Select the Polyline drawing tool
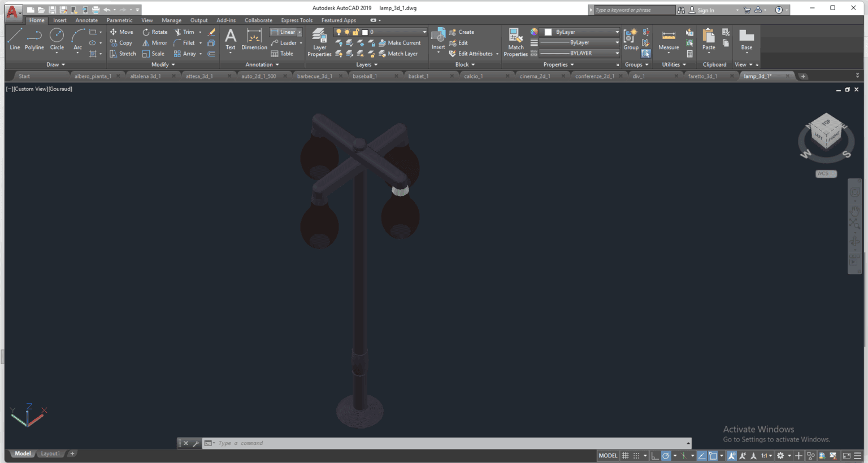The width and height of the screenshot is (868, 463). [34, 40]
